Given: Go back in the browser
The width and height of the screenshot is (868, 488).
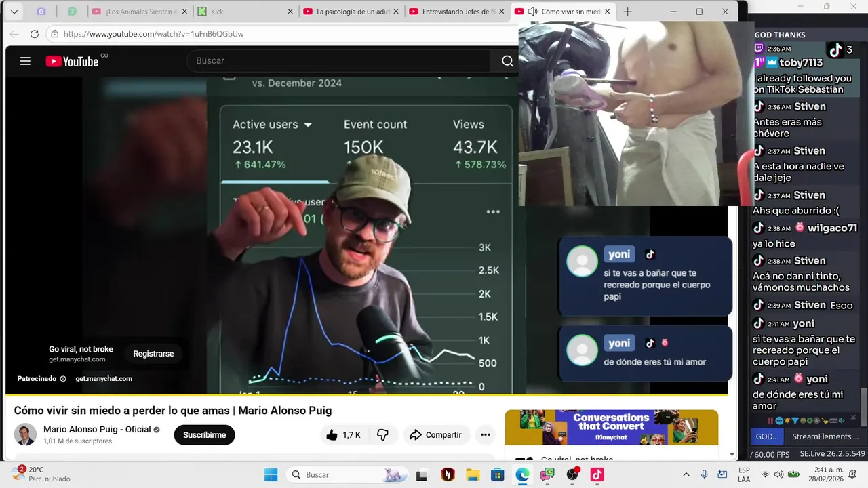Looking at the screenshot, I should [x=14, y=33].
